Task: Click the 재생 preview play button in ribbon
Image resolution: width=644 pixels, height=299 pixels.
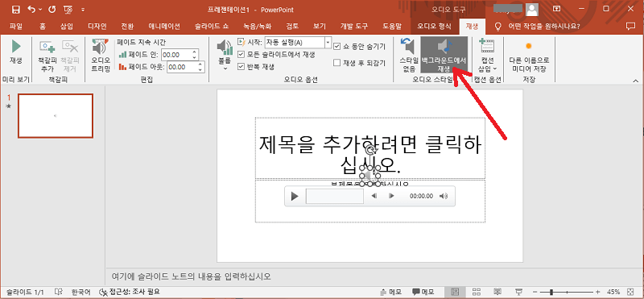Action: tap(16, 52)
